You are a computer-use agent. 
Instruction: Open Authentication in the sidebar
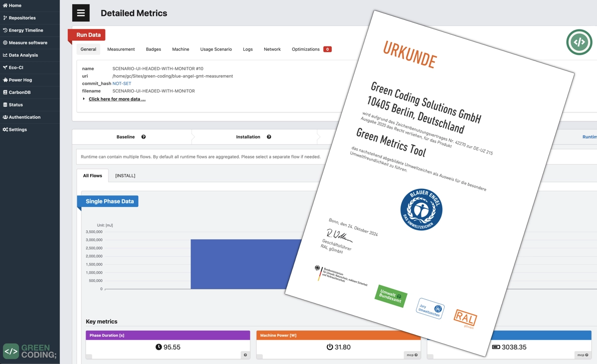(x=21, y=117)
